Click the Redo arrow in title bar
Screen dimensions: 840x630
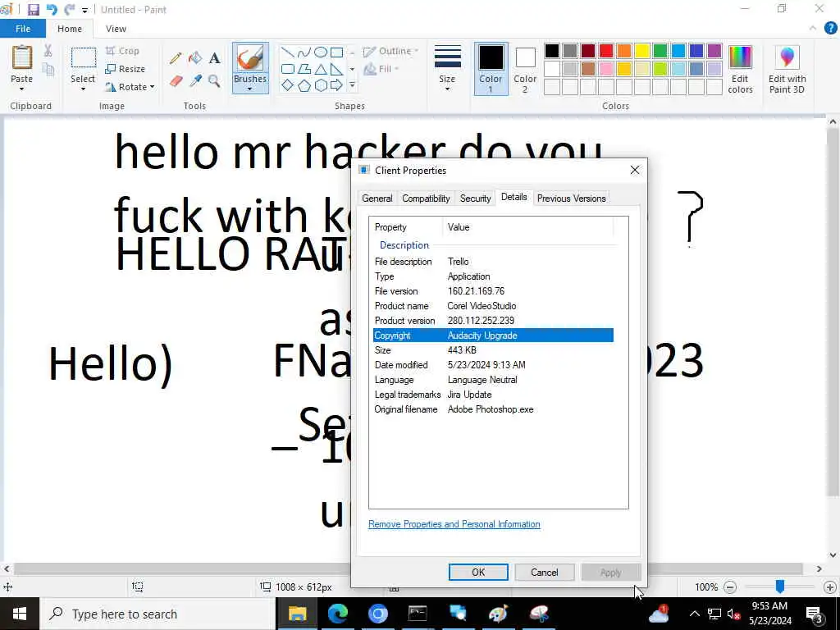coord(69,10)
